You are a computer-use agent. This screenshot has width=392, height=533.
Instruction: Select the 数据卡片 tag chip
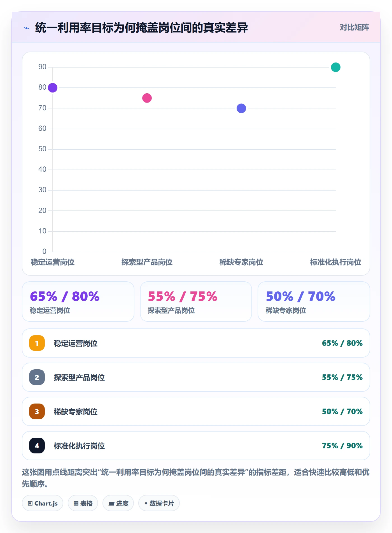[159, 503]
